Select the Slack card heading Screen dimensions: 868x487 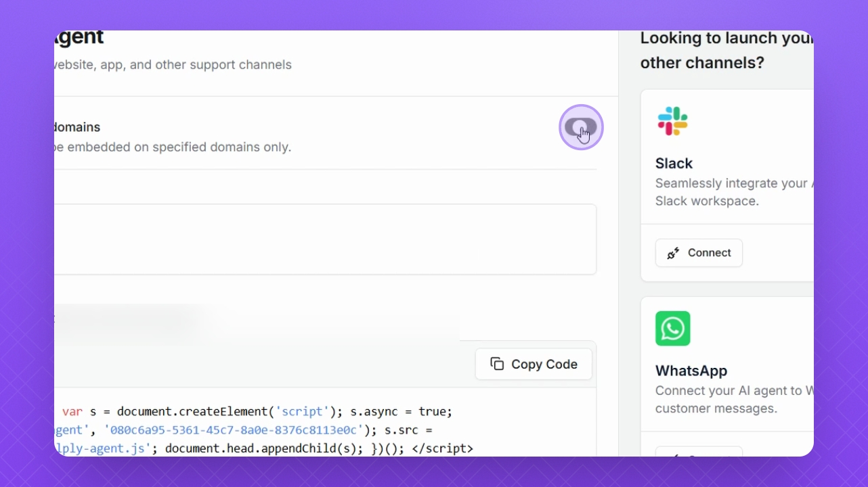(674, 163)
